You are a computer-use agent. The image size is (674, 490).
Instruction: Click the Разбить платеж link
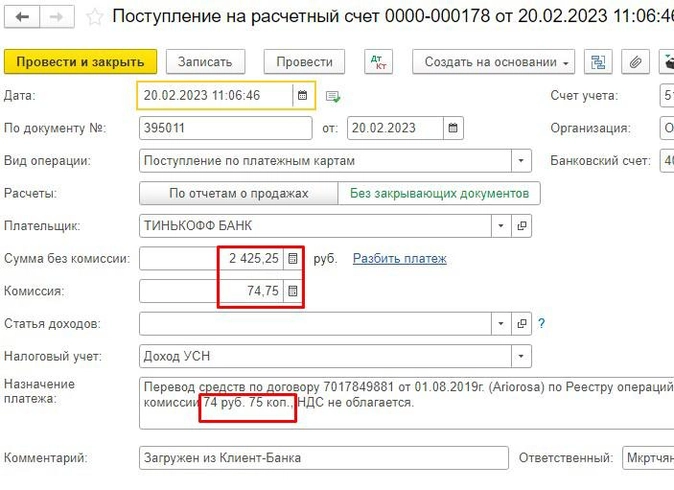pyautogui.click(x=399, y=259)
